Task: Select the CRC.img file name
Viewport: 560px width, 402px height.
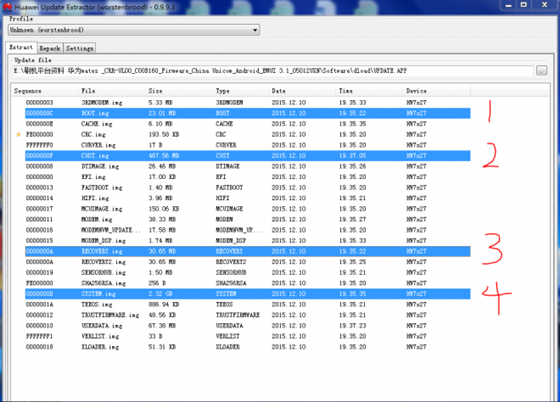Action: click(93, 135)
